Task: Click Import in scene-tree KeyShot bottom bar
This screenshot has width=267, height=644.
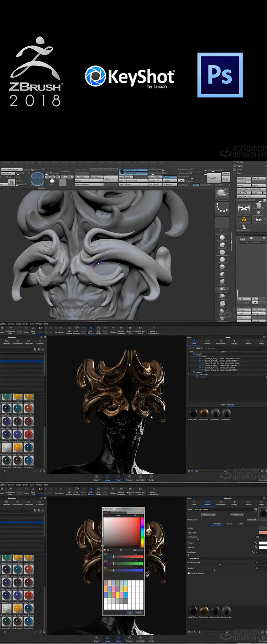Action: (x=96, y=478)
